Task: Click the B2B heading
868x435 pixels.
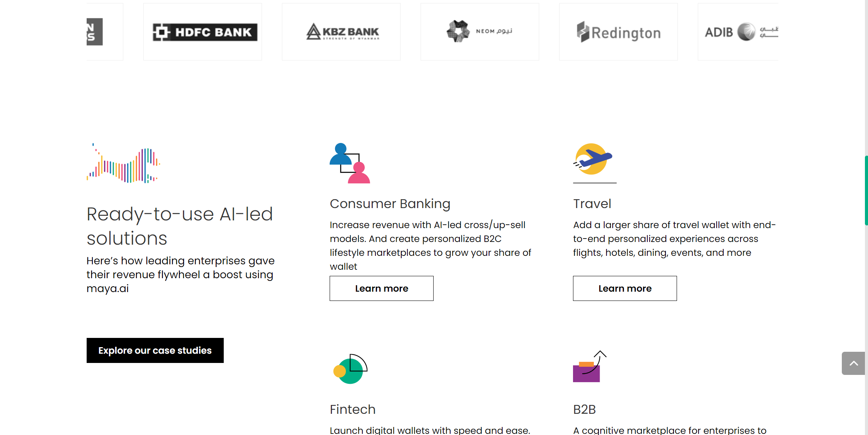Action: [584, 409]
